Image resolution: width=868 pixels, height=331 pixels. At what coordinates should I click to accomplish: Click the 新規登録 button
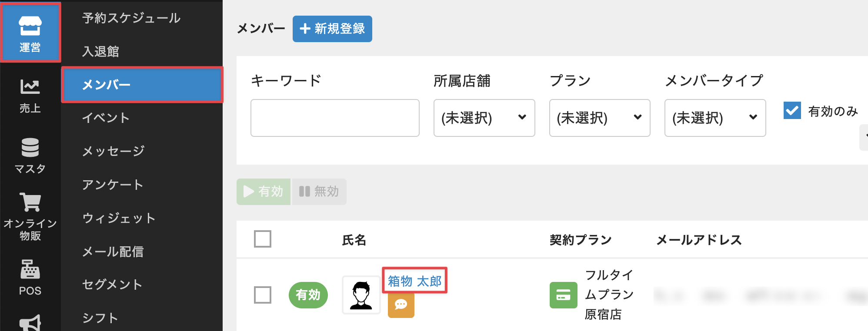(x=332, y=29)
